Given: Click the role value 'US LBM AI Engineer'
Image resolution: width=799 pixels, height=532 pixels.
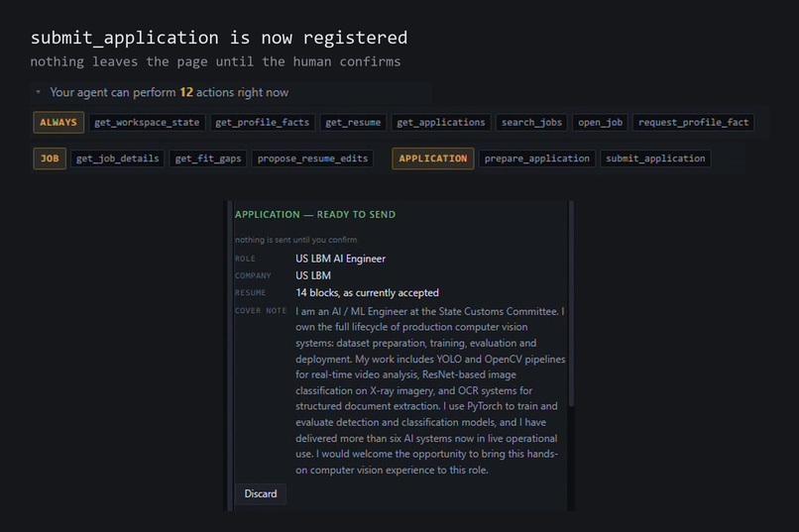Looking at the screenshot, I should (x=340, y=259).
